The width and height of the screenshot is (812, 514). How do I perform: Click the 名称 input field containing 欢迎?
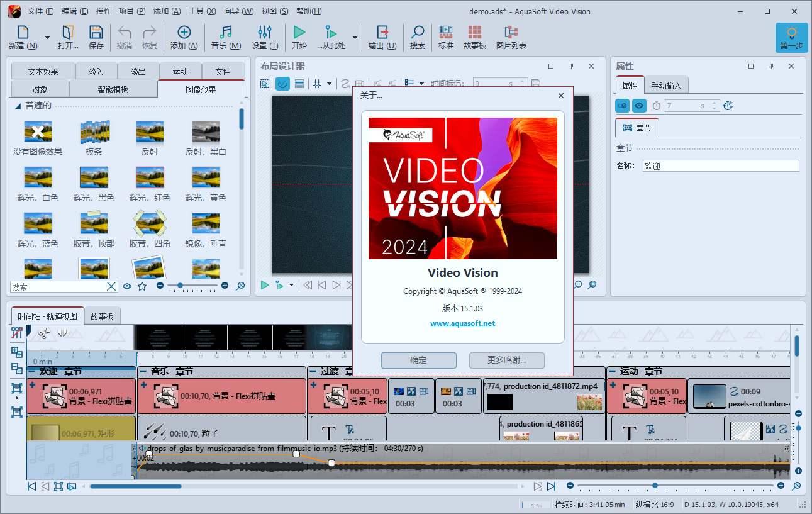coord(721,166)
